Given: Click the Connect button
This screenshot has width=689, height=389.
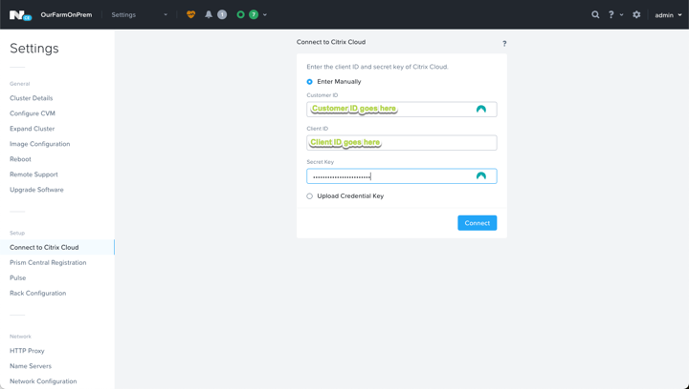Looking at the screenshot, I should pyautogui.click(x=477, y=223).
